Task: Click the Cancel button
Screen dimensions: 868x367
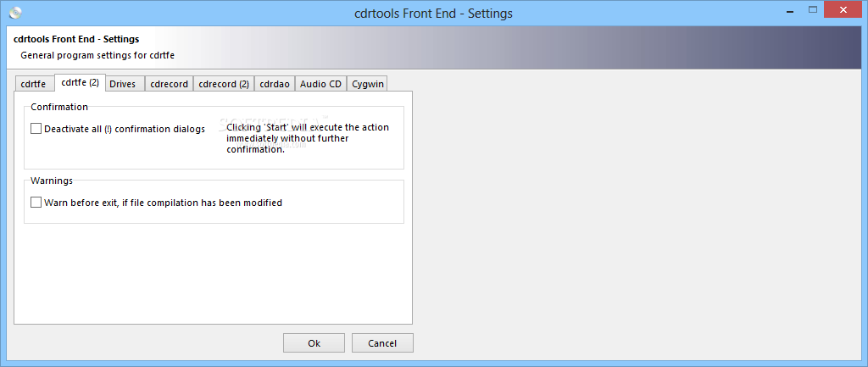Action: [x=382, y=343]
